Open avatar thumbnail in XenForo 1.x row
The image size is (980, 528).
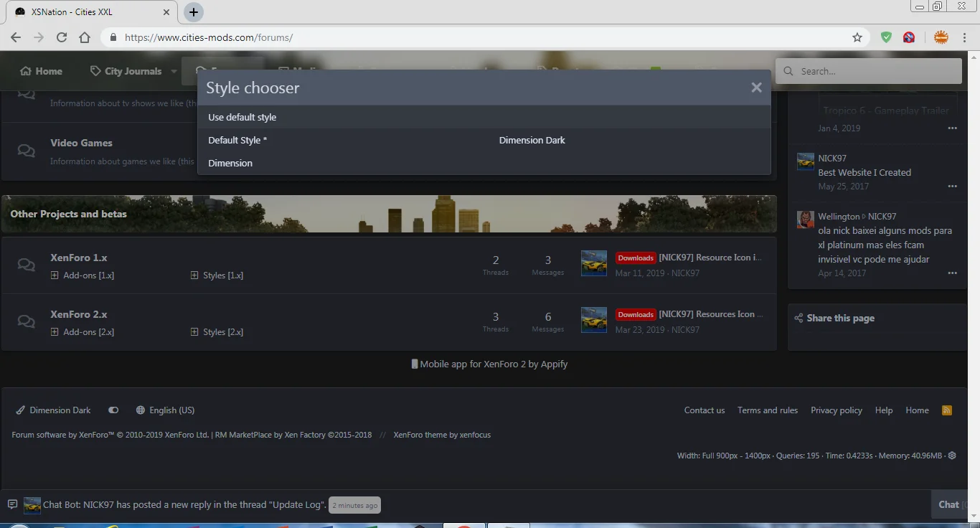pos(594,264)
